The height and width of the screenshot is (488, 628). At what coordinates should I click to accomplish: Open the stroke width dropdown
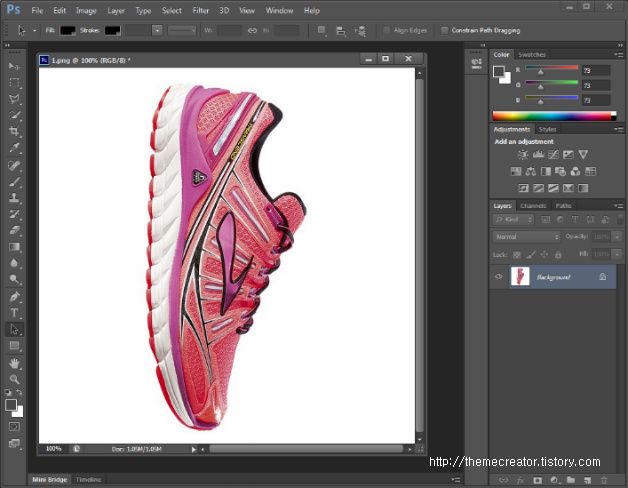(x=157, y=30)
